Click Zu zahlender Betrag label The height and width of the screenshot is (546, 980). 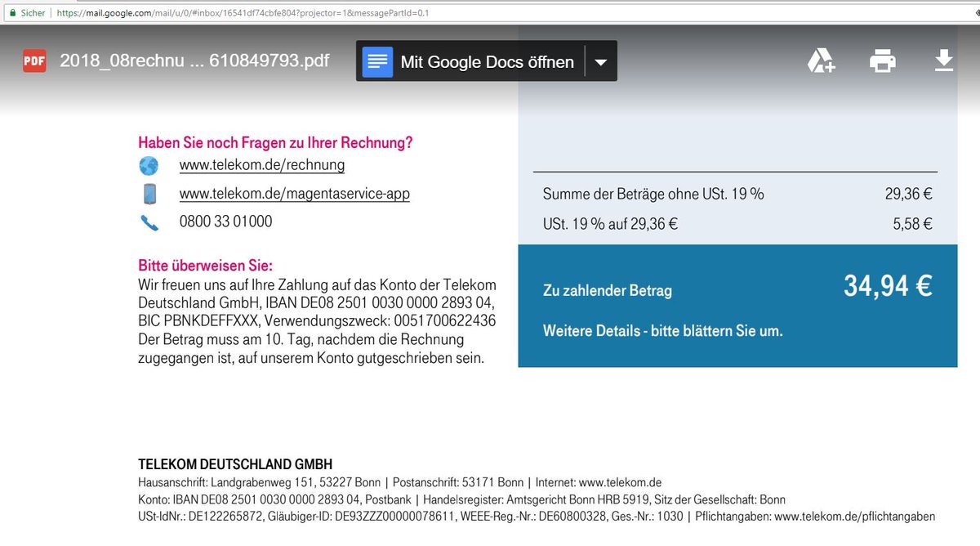(608, 291)
